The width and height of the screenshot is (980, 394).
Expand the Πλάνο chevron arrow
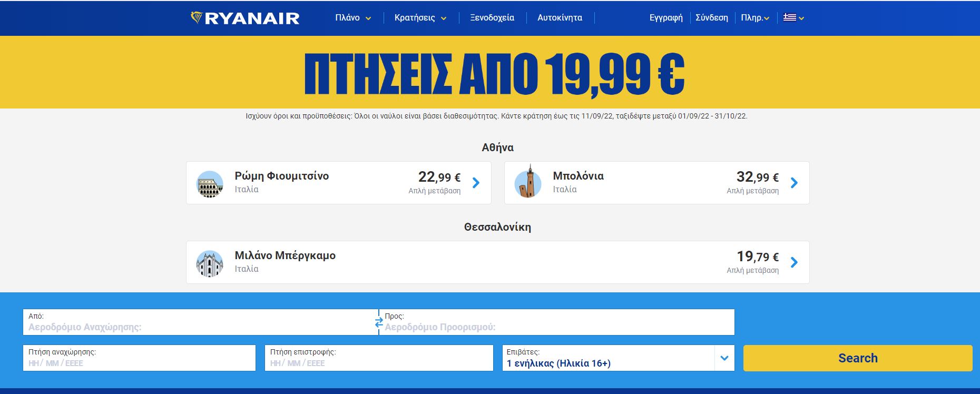pos(368,18)
